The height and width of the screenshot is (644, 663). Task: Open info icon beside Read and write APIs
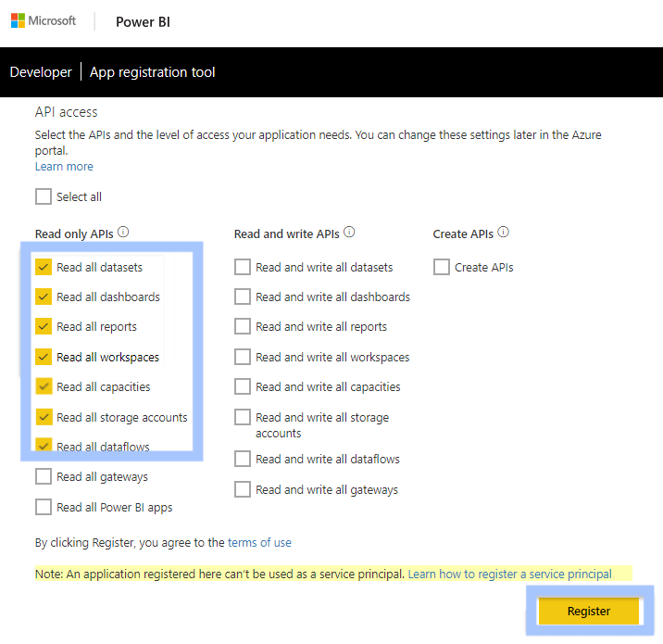(349, 232)
